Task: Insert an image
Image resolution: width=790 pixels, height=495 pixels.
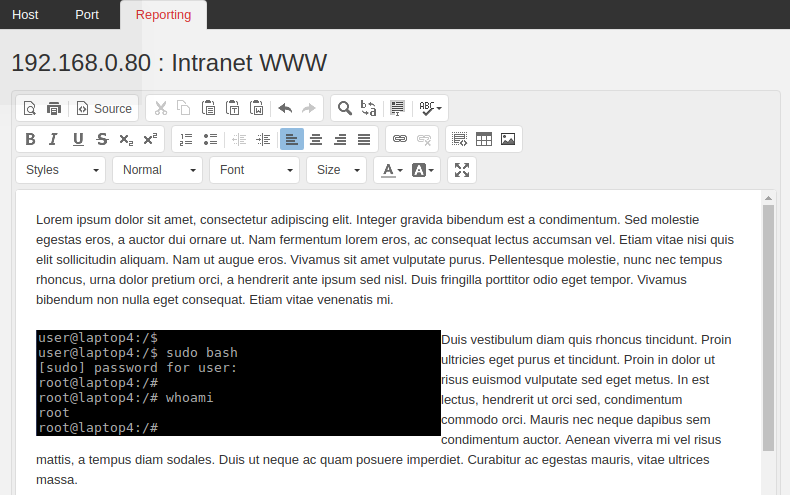Action: click(x=508, y=139)
